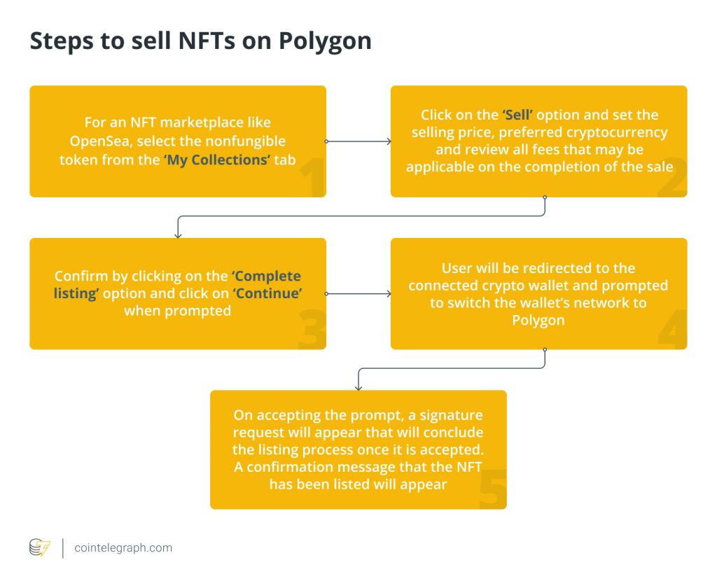
Task: Click the word 'OpenSea' in step 1
Action: click(99, 141)
